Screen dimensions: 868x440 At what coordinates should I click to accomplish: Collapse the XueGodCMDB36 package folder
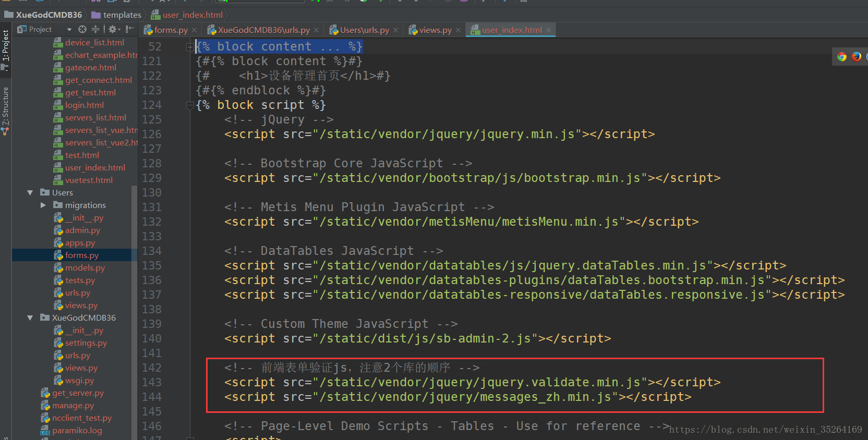(30, 318)
